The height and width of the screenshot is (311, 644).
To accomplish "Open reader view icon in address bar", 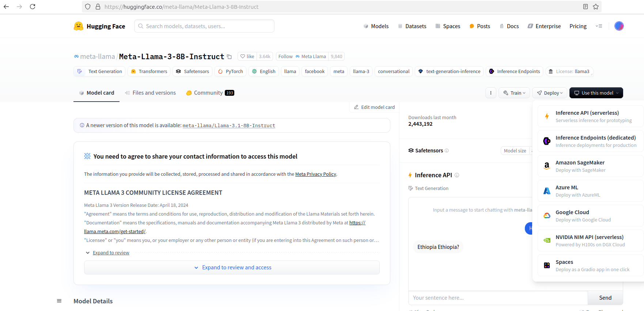I will coord(586,7).
